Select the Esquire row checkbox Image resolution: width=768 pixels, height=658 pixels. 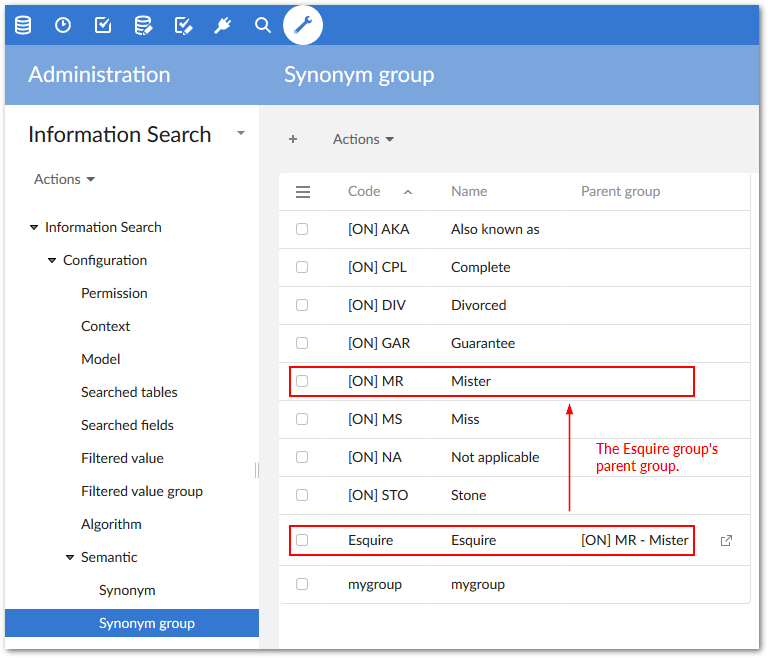click(x=302, y=540)
